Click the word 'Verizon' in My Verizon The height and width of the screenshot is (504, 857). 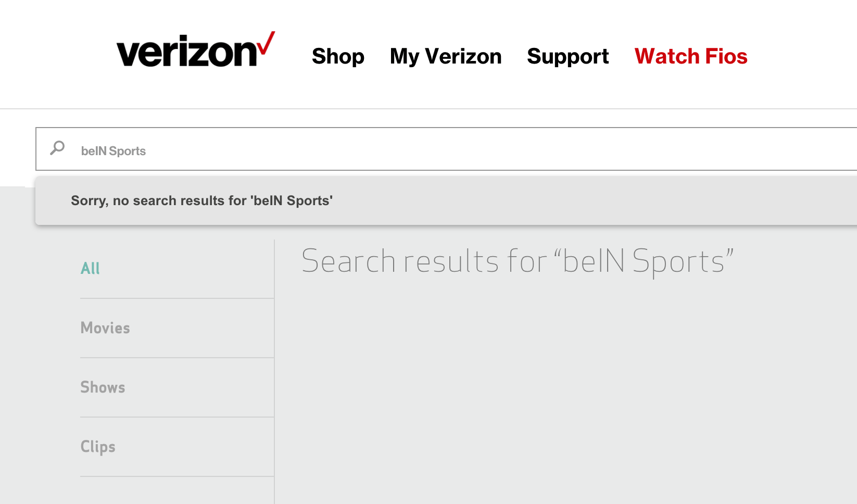463,56
